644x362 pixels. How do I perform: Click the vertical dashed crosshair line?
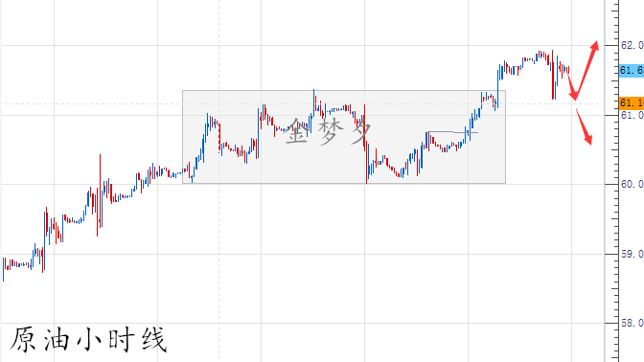(x=218, y=181)
